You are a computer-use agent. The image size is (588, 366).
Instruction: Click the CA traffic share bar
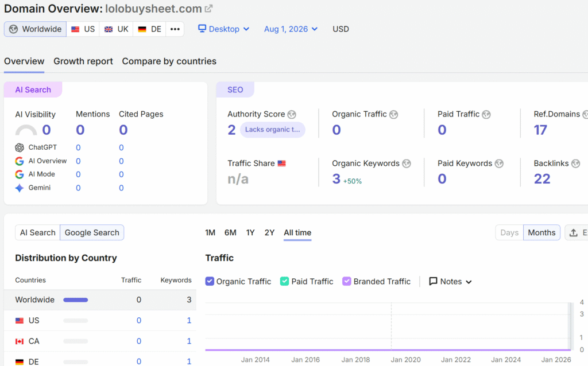click(x=75, y=341)
